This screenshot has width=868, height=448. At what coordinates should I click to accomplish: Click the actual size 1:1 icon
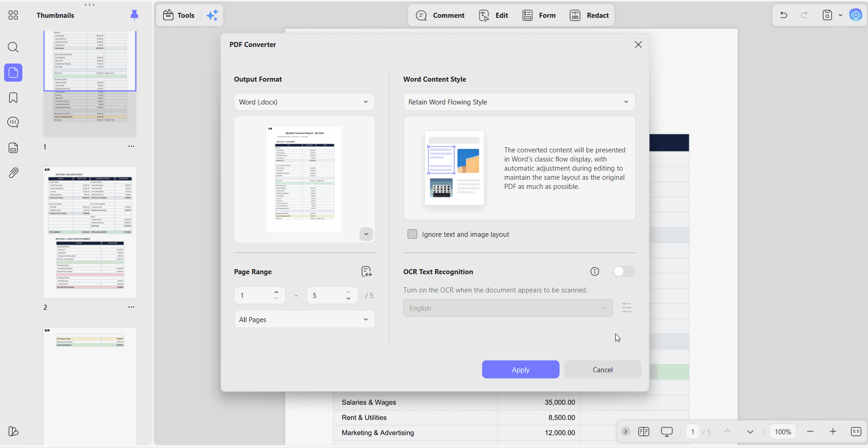click(856, 432)
